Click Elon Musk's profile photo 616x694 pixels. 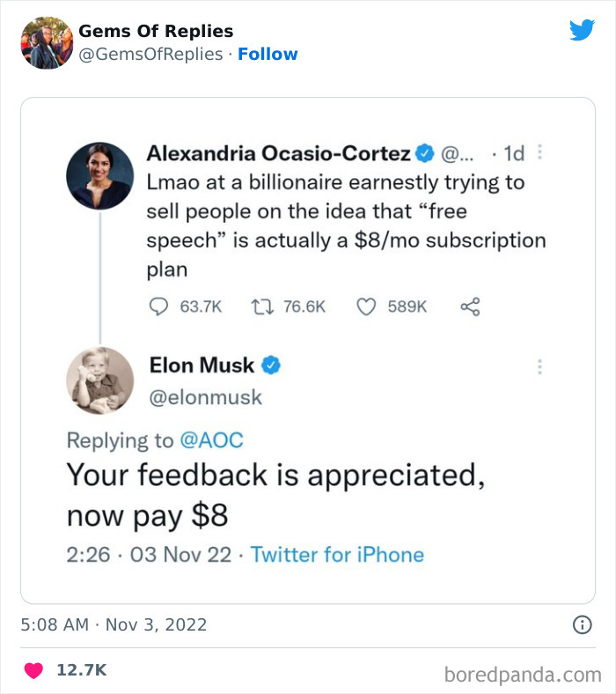(100, 381)
